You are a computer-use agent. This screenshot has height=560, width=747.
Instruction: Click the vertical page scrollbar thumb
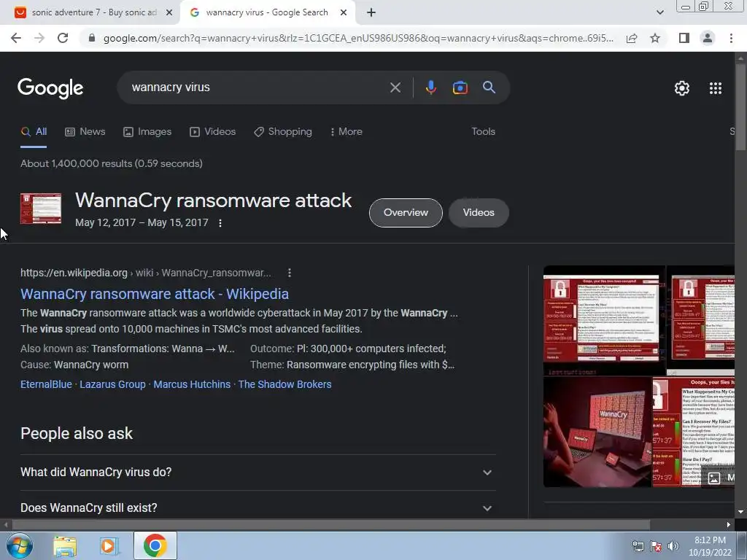740,107
